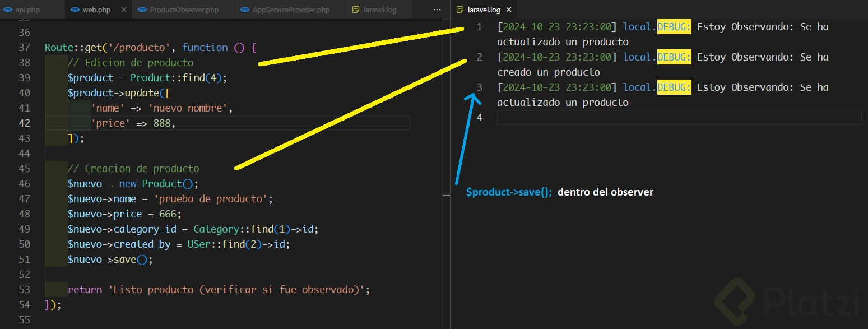Switch to the ProductObserver.php tab

point(184,10)
